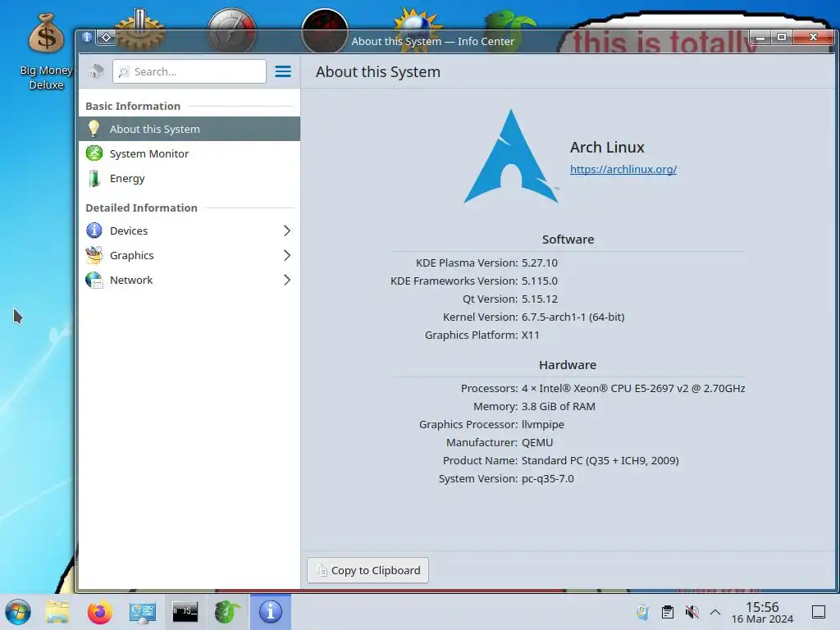Screen dimensions: 840x630
Task: Click the green System Monitor icon
Action: (94, 153)
